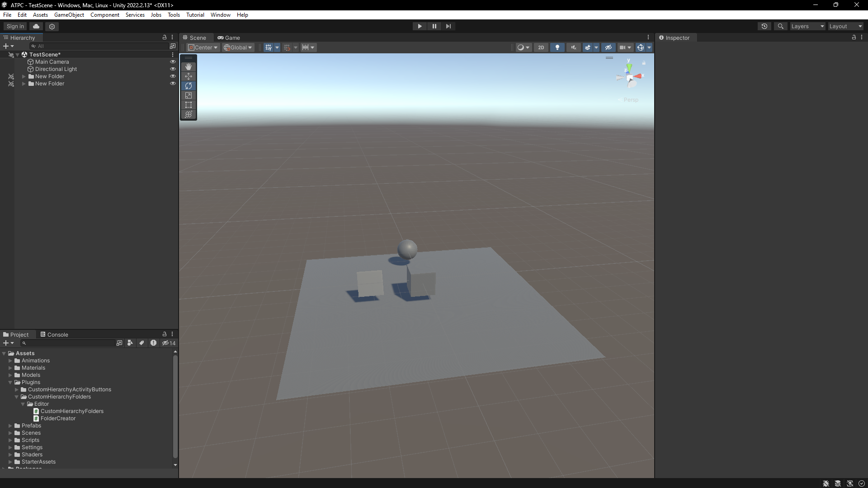The width and height of the screenshot is (868, 488).
Task: Press the Play button to run scene
Action: (x=420, y=26)
